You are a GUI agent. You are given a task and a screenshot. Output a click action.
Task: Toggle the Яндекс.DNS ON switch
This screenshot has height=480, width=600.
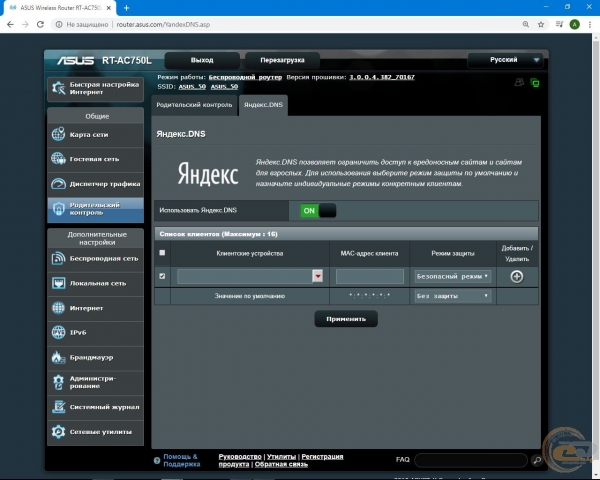coord(318,211)
